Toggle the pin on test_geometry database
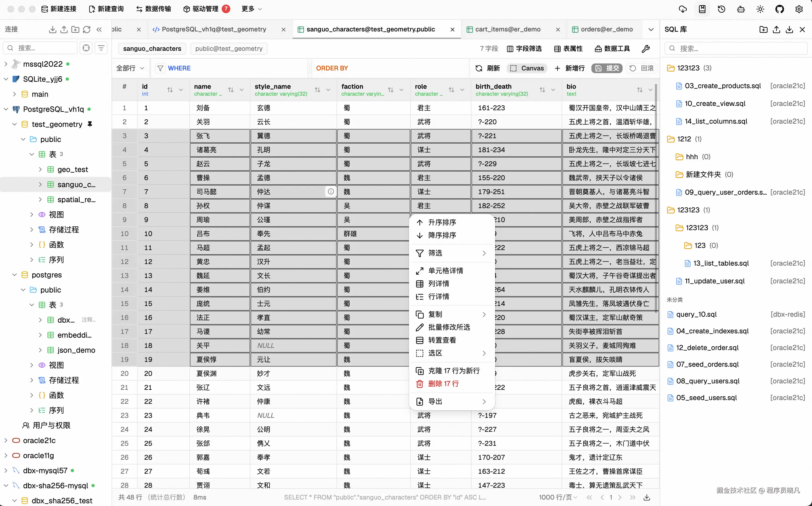Screen dimensions: 812x506 90,124
